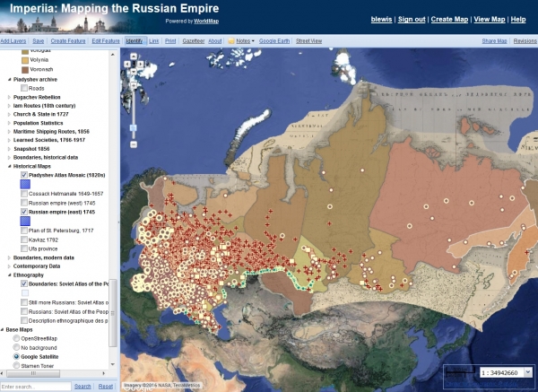Screen dimensions: 538x392
Task: Click the zoom in plus button
Action: (x=134, y=85)
